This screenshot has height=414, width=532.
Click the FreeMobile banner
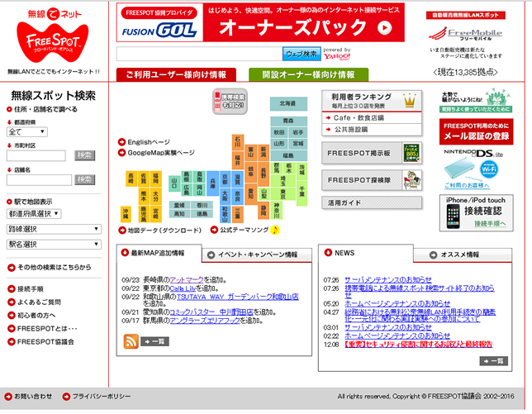(x=466, y=35)
